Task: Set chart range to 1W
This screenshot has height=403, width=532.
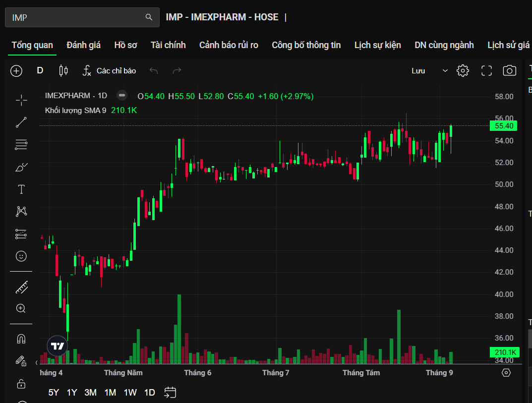Action: click(130, 393)
